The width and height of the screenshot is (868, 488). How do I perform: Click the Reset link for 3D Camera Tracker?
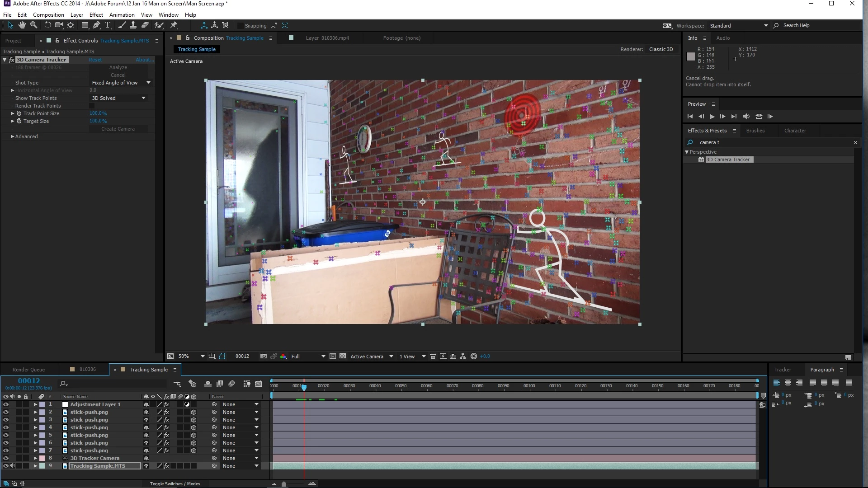(95, 60)
